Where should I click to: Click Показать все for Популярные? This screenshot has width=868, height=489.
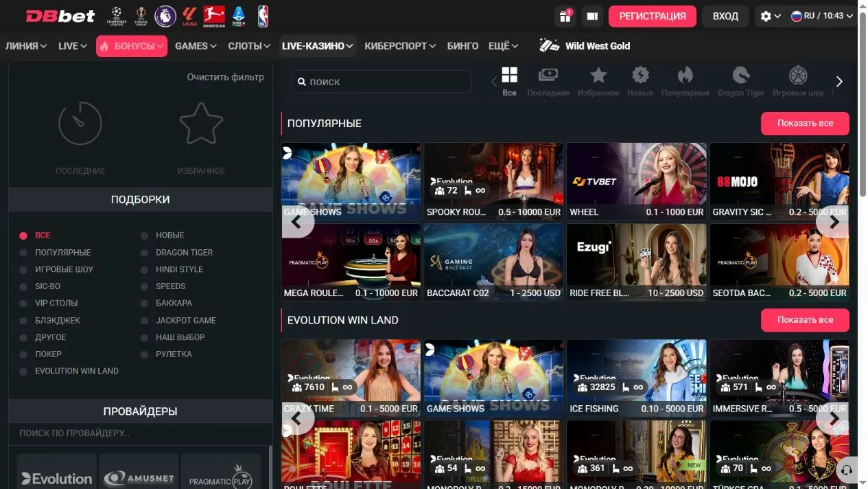click(x=805, y=124)
